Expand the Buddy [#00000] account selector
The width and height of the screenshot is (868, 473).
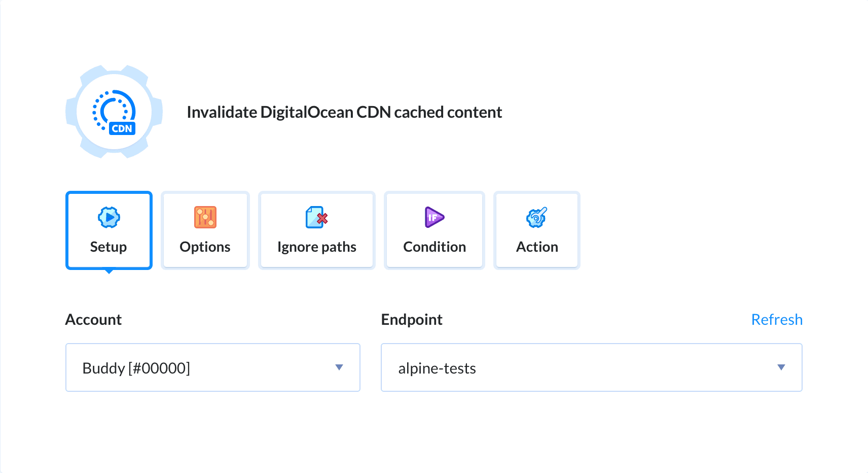pyautogui.click(x=340, y=367)
